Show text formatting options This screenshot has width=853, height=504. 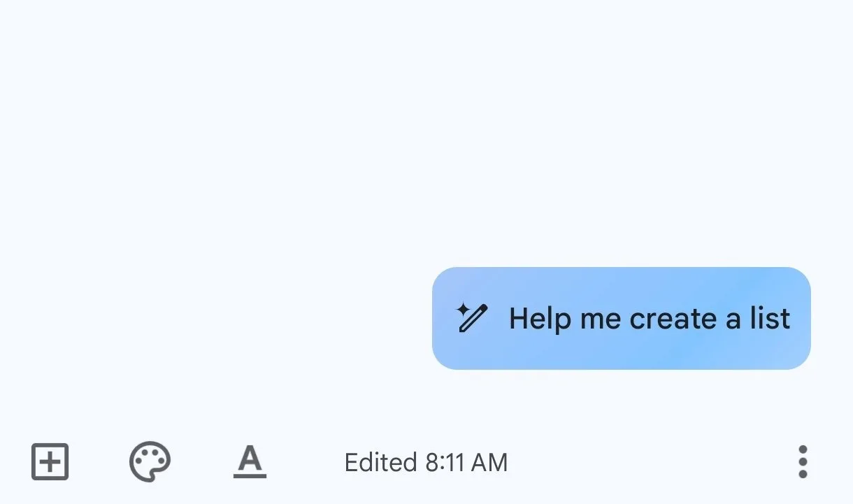tap(250, 462)
